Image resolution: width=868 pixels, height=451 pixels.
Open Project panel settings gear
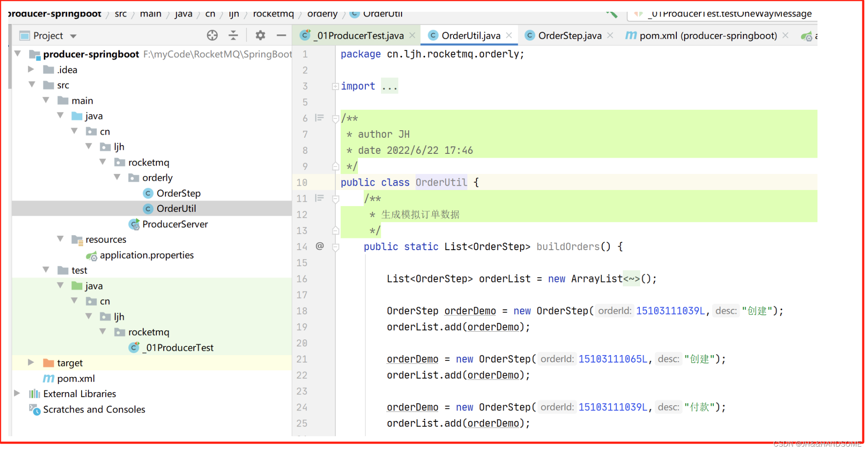(x=260, y=35)
